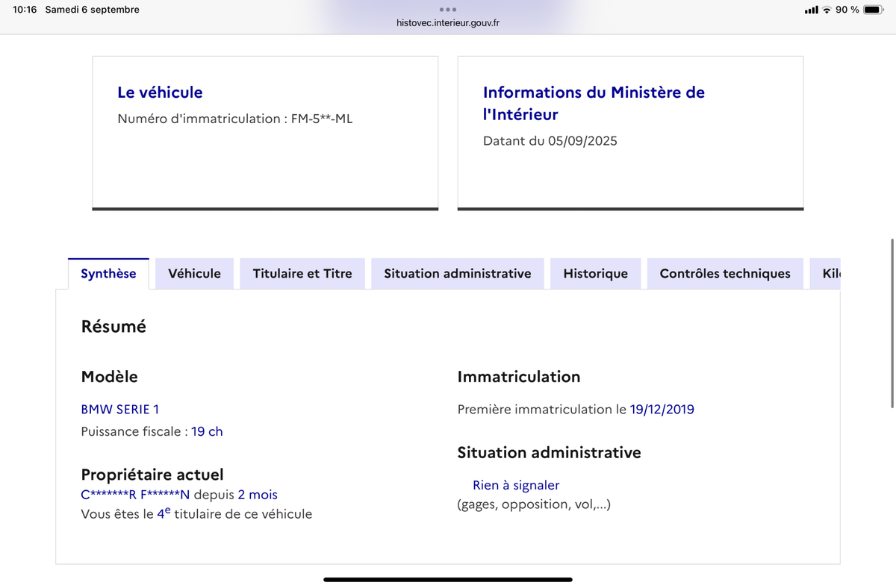
Task: Tap the Wi-Fi status icon
Action: (827, 10)
